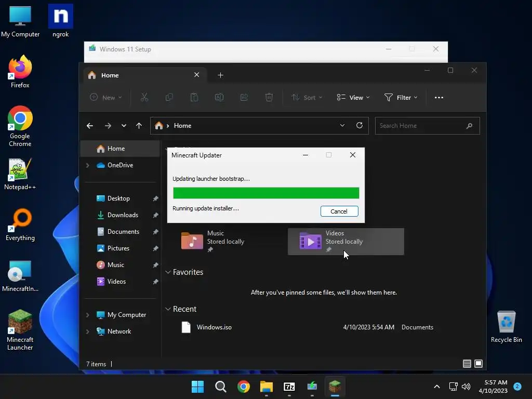This screenshot has width=532, height=399.
Task: Click the Paste clipboard icon in toolbar
Action: (194, 98)
